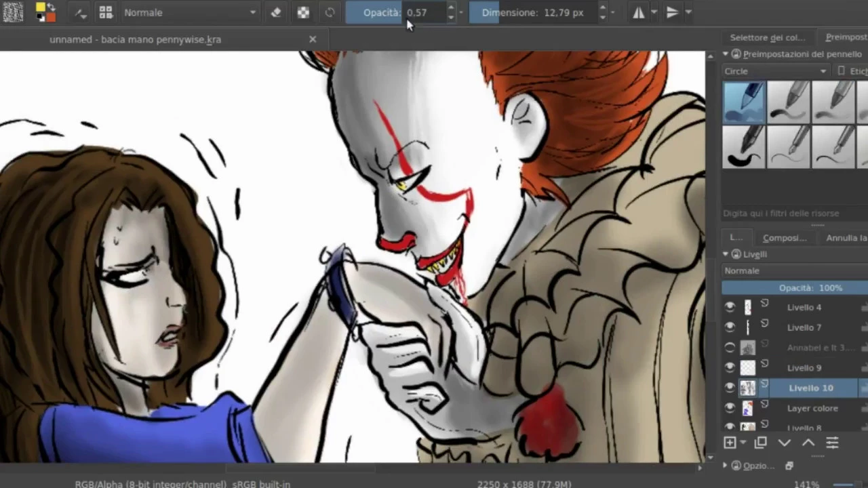Open the brush editor settings

81,12
